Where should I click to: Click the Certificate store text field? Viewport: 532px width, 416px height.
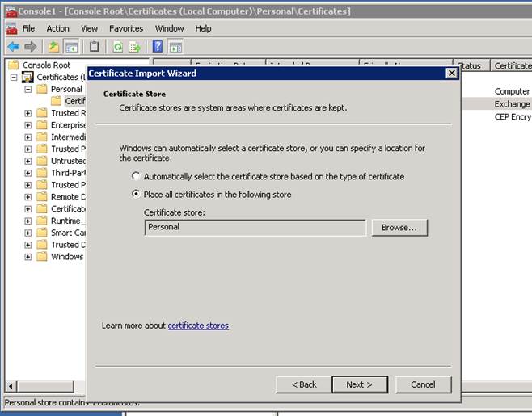point(255,228)
